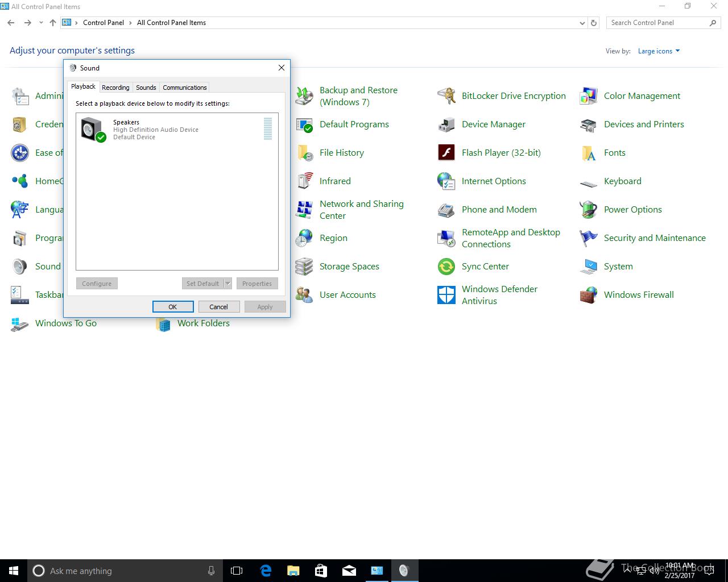Open the Mail app on the taskbar
The width and height of the screenshot is (728, 582).
coord(349,571)
